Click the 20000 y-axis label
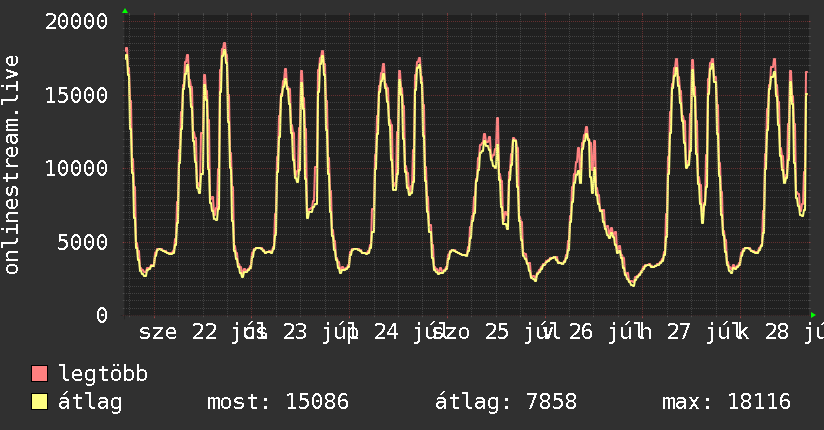This screenshot has width=824, height=430. coord(76,22)
